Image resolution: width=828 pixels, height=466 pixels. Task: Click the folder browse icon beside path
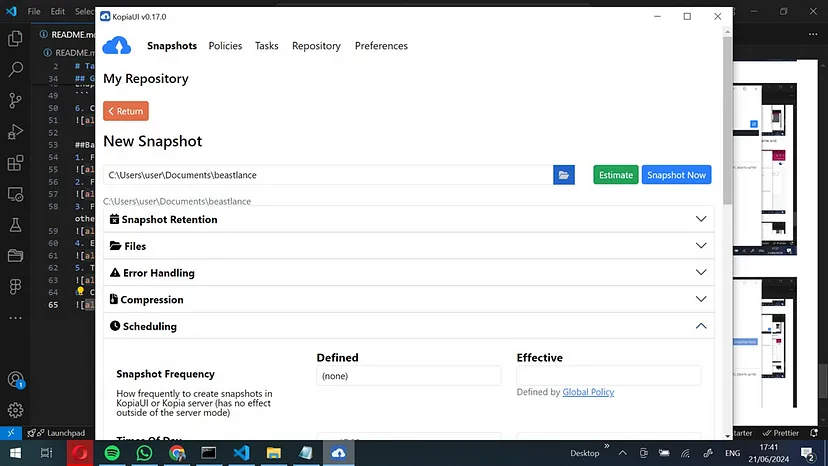565,175
